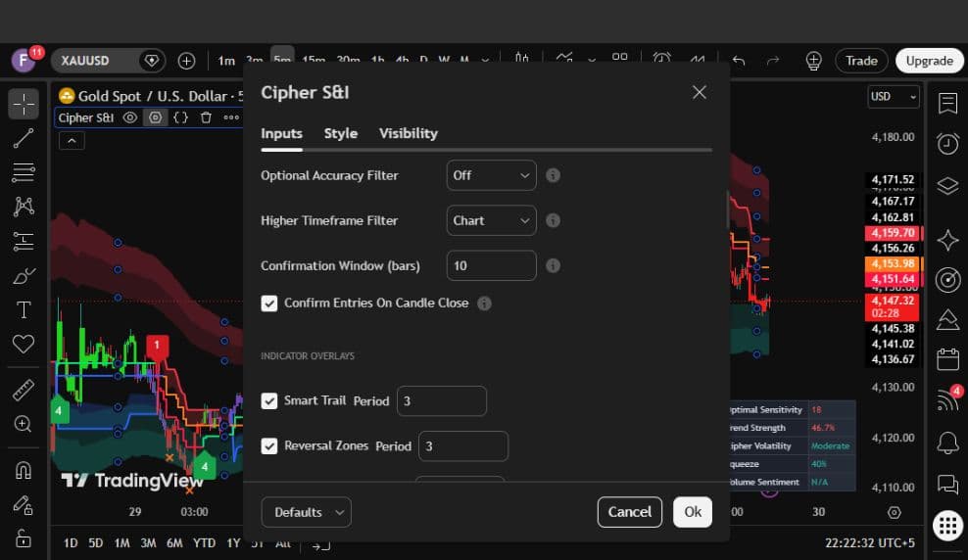The image size is (968, 560).
Task: Add symbol to compare plus icon
Action: tap(186, 61)
